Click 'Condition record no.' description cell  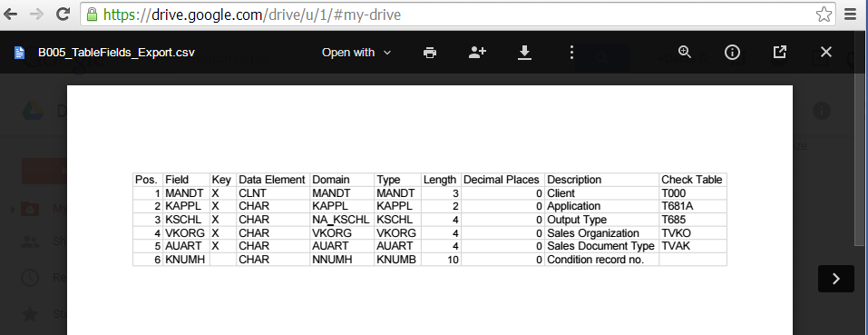[601, 260]
